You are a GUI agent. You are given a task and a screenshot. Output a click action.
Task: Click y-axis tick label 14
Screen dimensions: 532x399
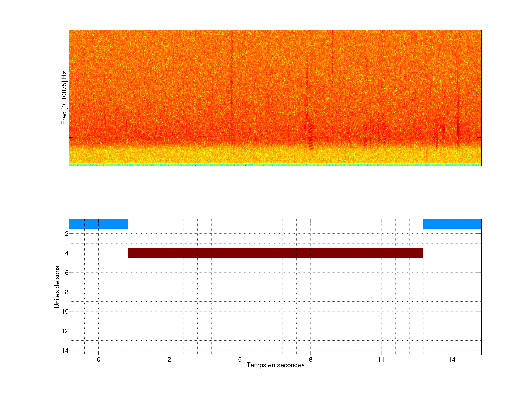[x=65, y=350]
